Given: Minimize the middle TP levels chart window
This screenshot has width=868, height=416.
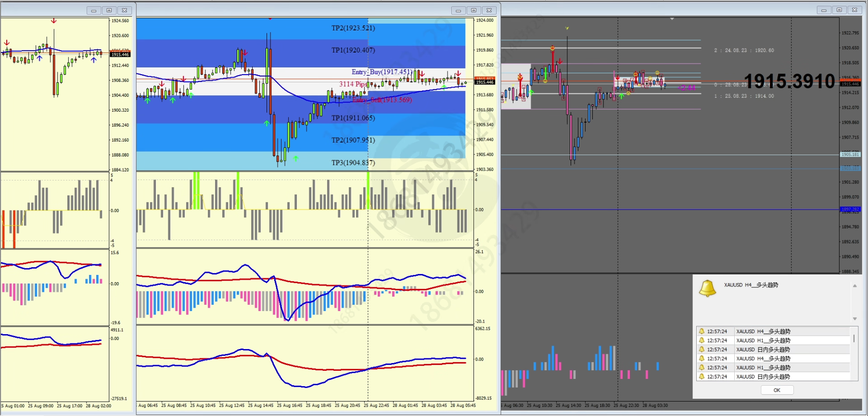Looking at the screenshot, I should pyautogui.click(x=458, y=10).
